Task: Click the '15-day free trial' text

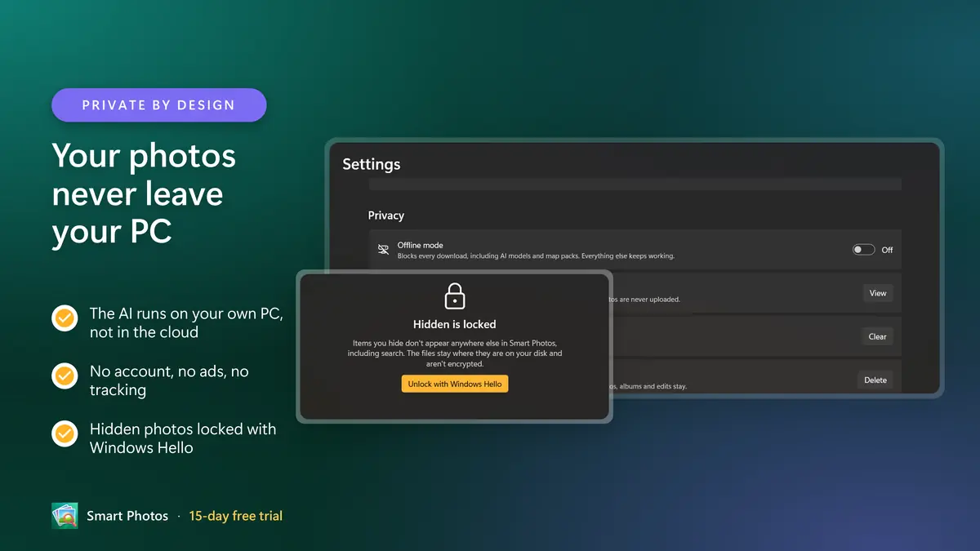Action: click(236, 516)
